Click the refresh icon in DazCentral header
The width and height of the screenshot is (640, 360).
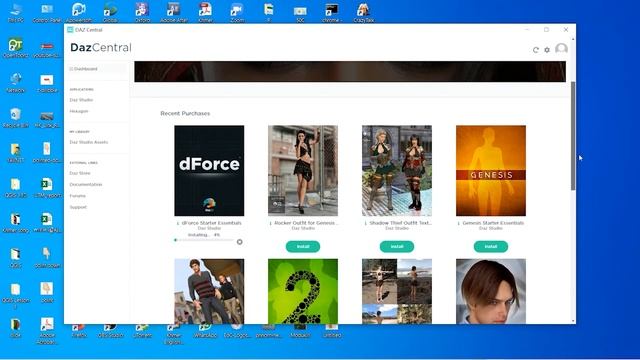[536, 50]
